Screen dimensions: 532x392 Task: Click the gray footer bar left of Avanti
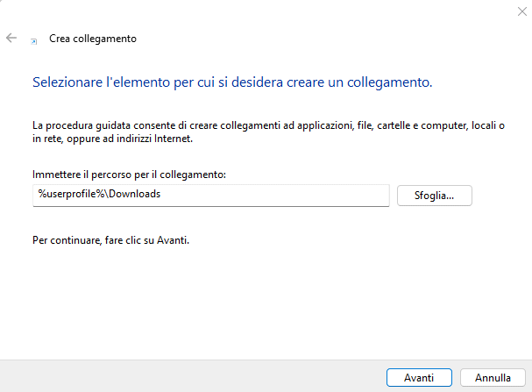click(x=175, y=377)
